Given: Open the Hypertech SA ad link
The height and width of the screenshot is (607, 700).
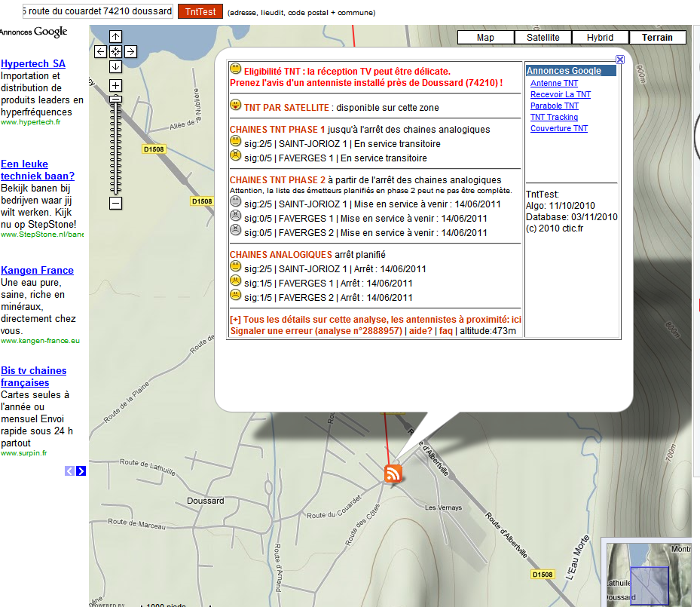Looking at the screenshot, I should pos(33,64).
